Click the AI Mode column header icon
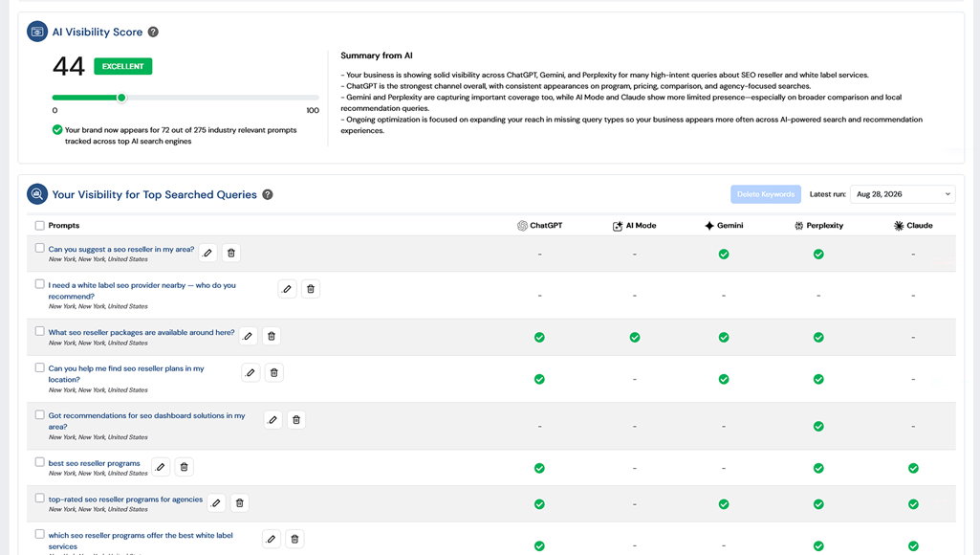980x555 pixels. pyautogui.click(x=618, y=226)
